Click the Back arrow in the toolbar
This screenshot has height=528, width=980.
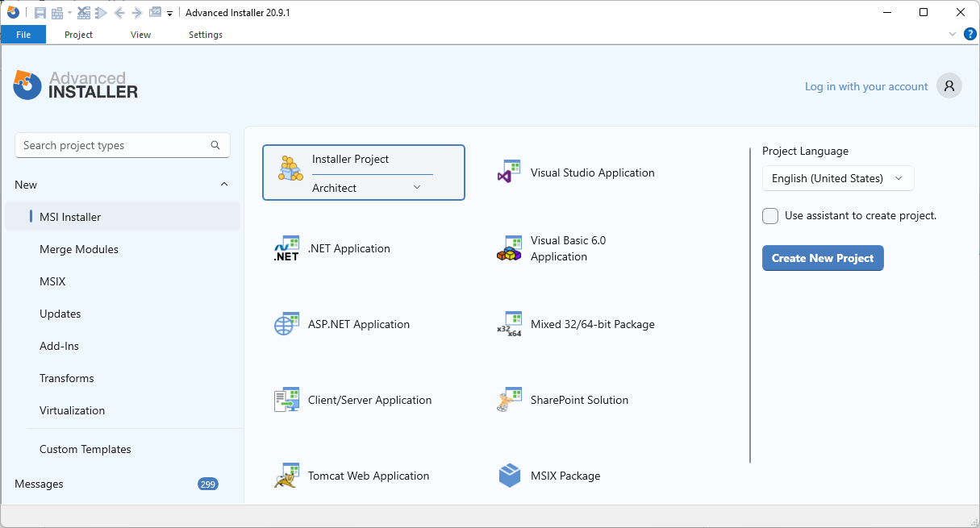tap(119, 13)
